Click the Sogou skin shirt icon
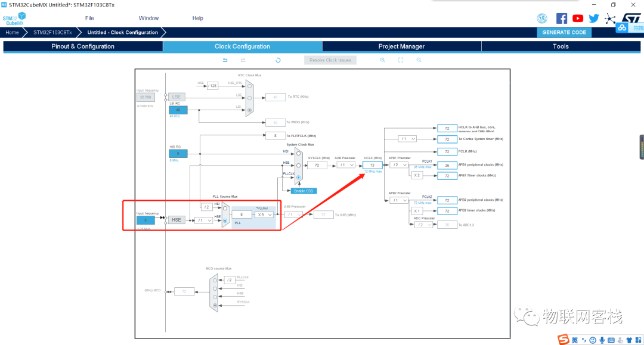Viewport: 644px width, 345px height. click(x=629, y=340)
